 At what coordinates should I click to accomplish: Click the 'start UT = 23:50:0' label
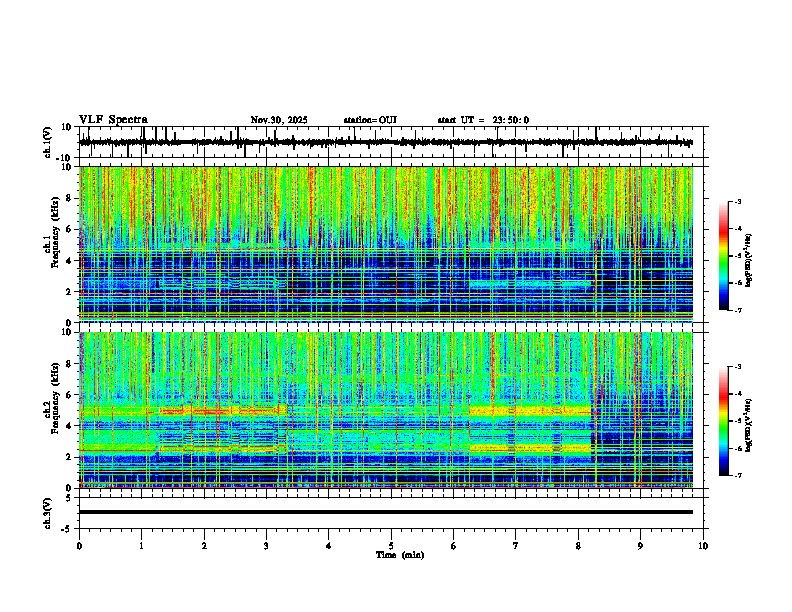[483, 120]
